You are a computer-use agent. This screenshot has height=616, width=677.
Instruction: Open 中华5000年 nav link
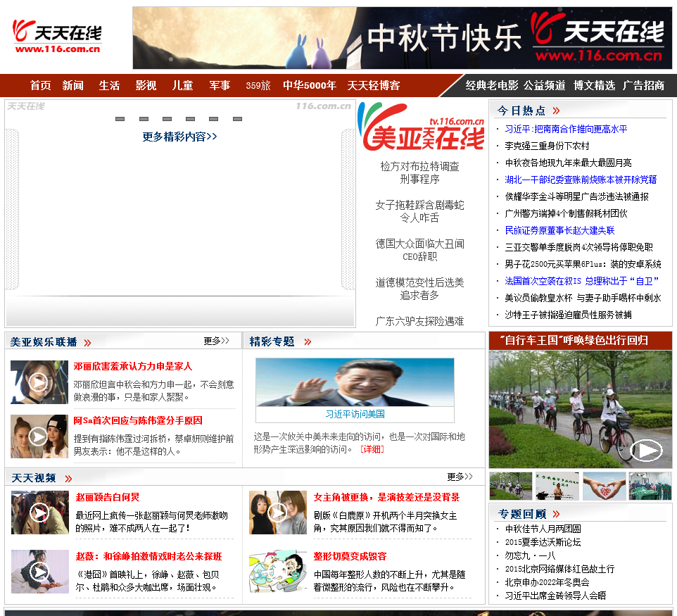tap(310, 85)
